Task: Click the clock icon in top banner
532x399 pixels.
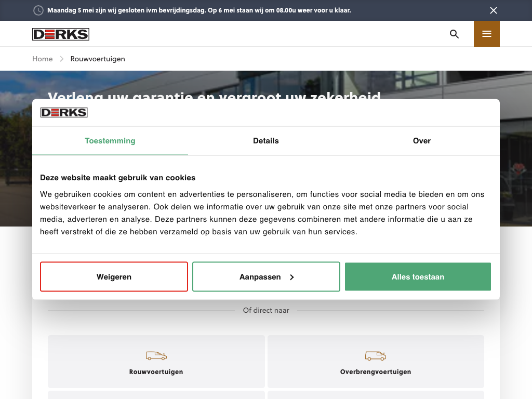Action: [38, 10]
